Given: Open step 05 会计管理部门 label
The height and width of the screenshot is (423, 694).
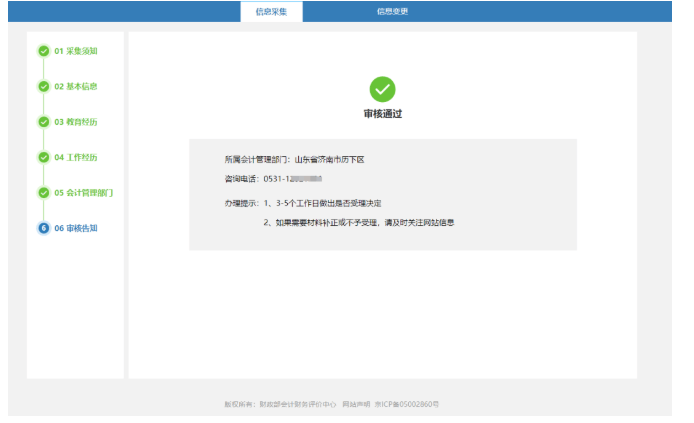Looking at the screenshot, I should (x=84, y=192).
